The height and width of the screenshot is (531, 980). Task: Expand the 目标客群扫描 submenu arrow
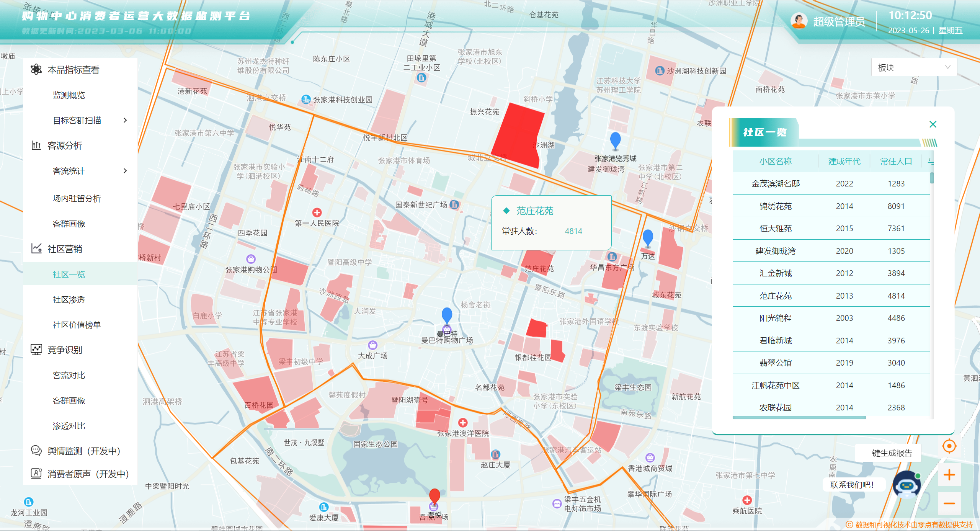[x=125, y=120]
